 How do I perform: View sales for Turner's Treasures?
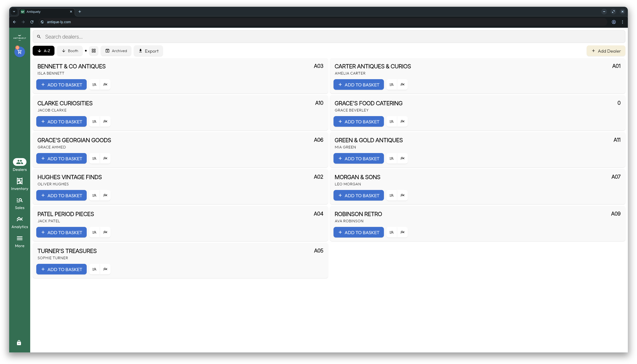pos(94,269)
